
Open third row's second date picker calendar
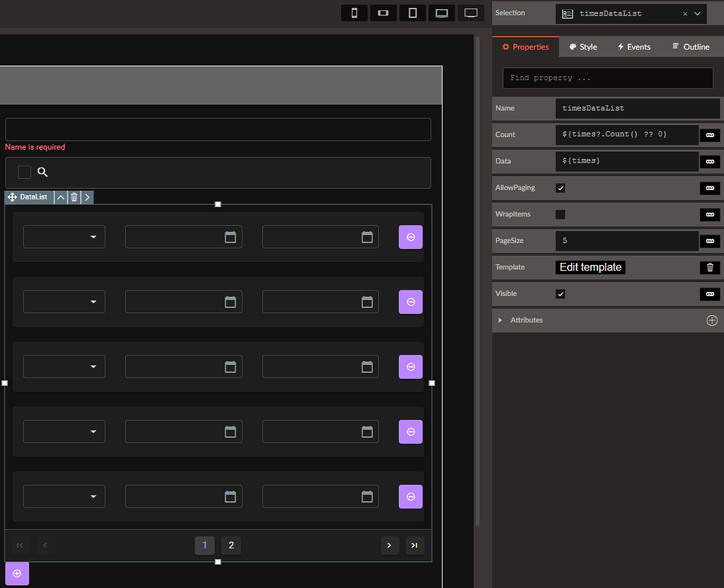click(367, 367)
